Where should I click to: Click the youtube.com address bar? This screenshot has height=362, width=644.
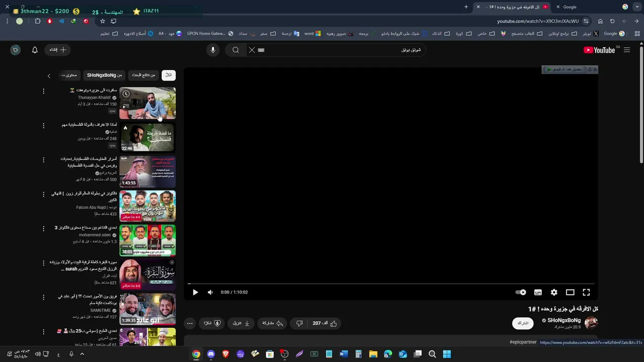tap(538, 21)
